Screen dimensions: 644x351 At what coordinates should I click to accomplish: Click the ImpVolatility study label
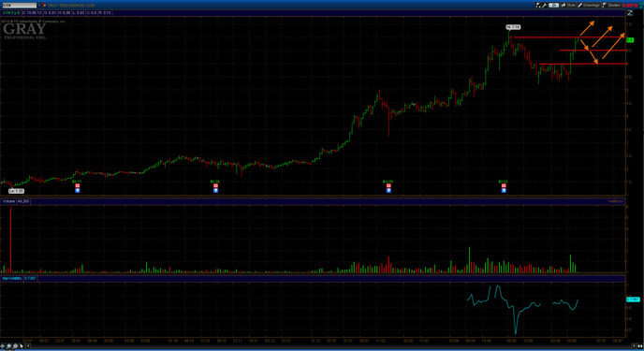pyautogui.click(x=12, y=278)
